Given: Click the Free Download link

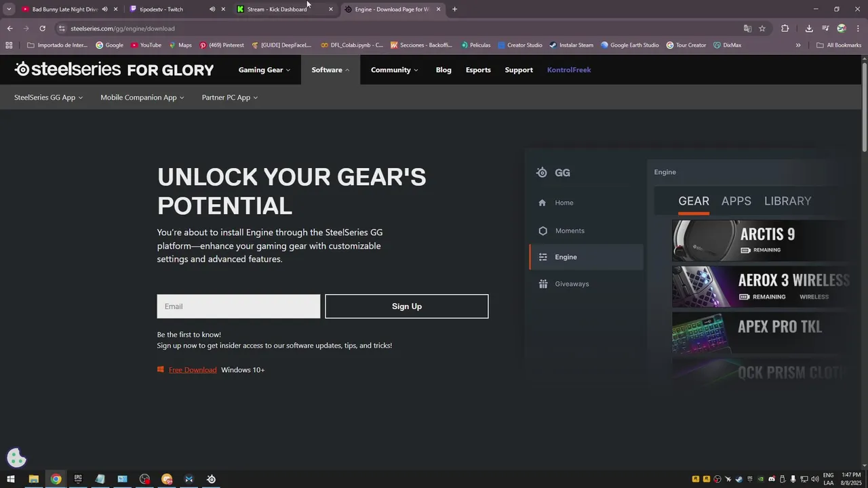Looking at the screenshot, I should tap(193, 369).
